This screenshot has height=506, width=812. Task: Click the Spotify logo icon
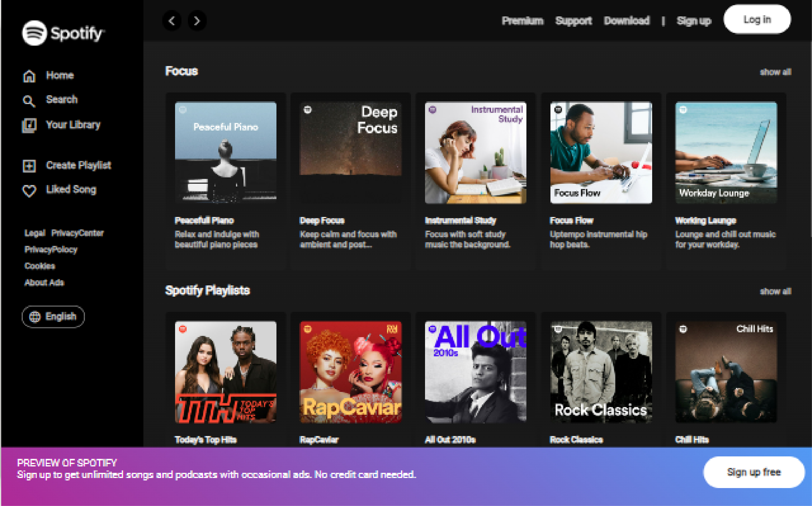click(x=34, y=33)
